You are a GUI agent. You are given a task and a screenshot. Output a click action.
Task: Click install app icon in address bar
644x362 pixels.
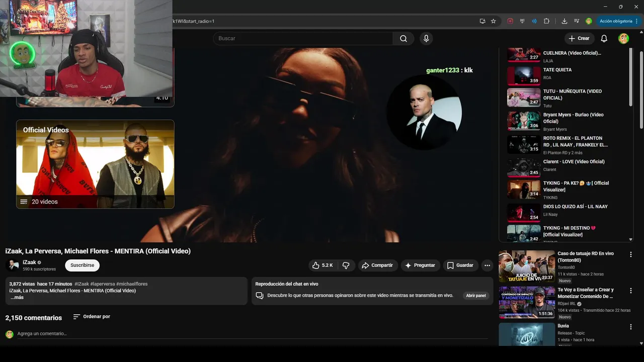[482, 21]
